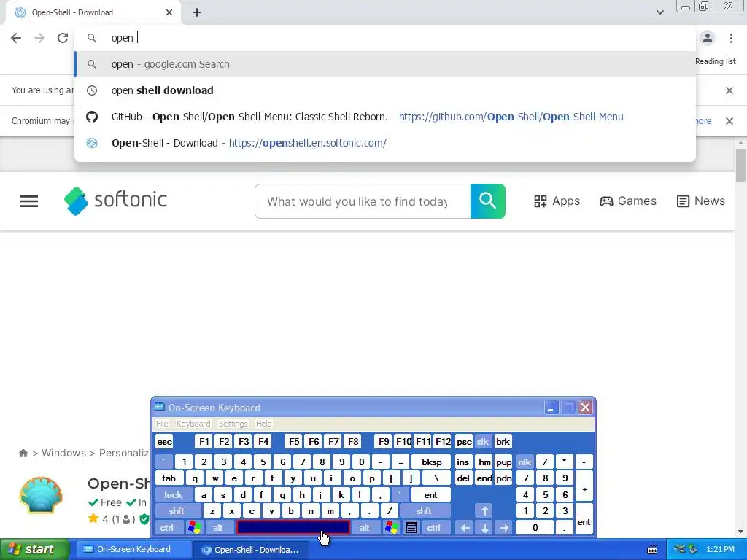747x560 pixels.
Task: Click the Softonic search magnifier button
Action: [488, 201]
